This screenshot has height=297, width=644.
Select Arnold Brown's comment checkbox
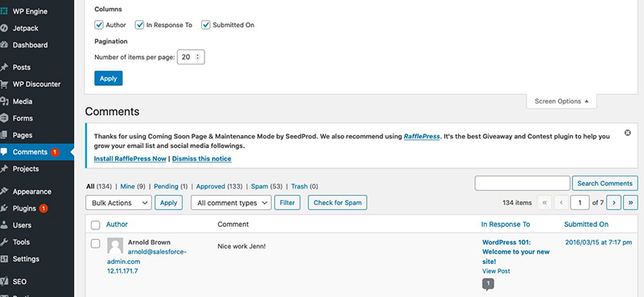pos(95,244)
